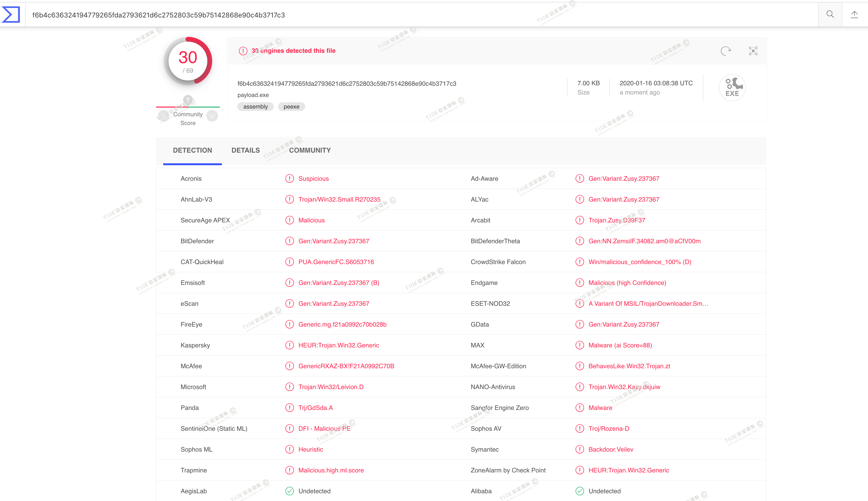Screen dimensions: 868x501
Task: Click the peexe tag
Action: pos(291,107)
